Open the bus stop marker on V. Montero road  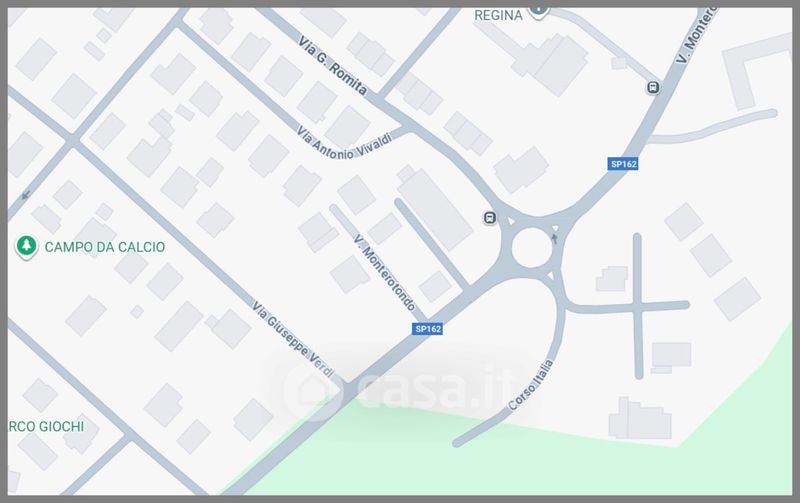653,87
